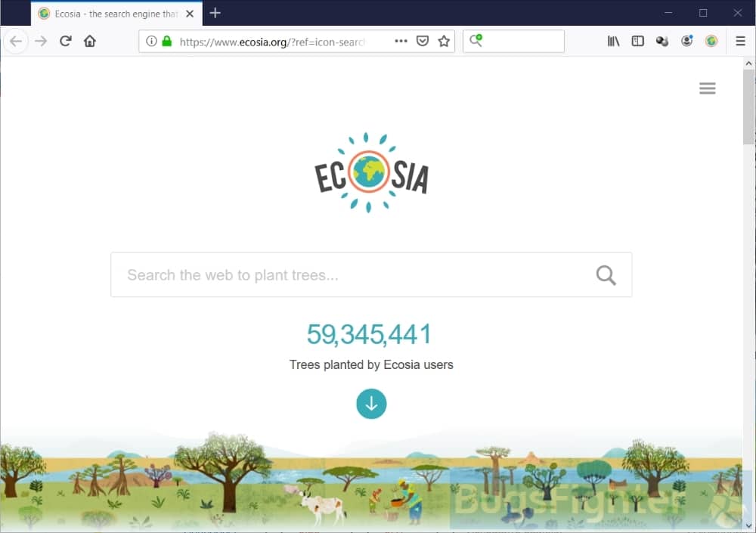Open page actions three-dot menu
This screenshot has height=533, width=756.
[x=401, y=42]
